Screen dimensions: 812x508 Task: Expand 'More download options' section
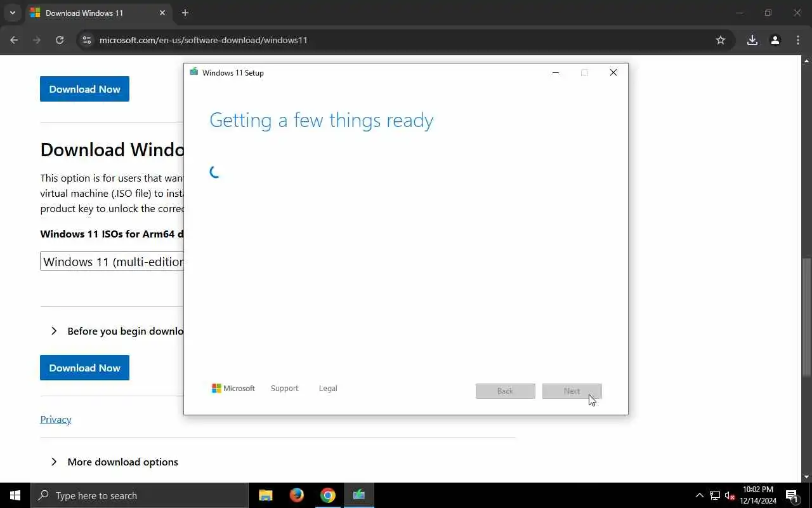pyautogui.click(x=115, y=462)
